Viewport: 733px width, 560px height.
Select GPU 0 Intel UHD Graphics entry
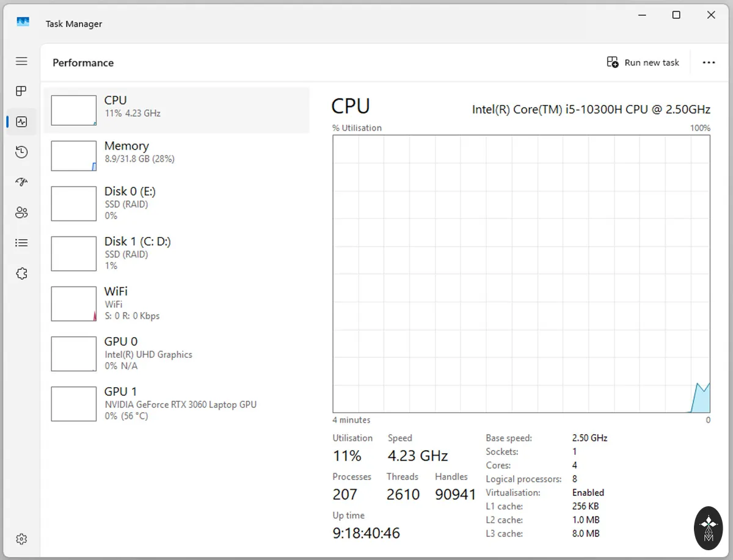[177, 354]
